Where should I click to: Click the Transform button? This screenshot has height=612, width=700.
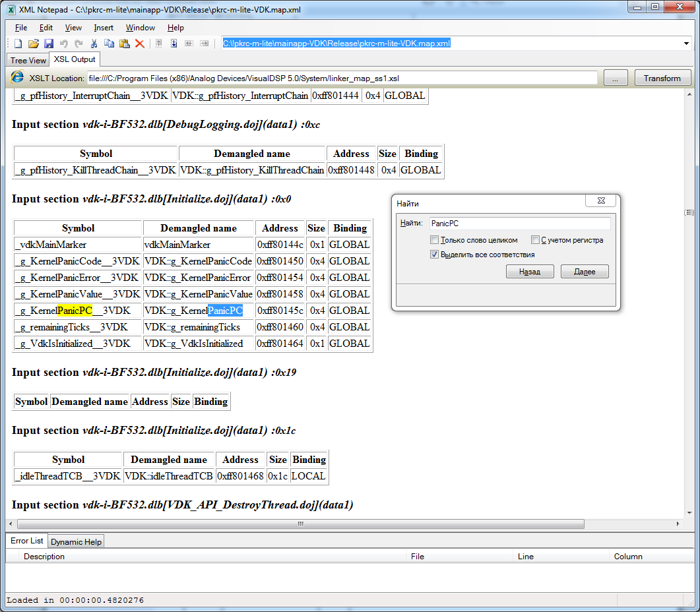tap(662, 78)
